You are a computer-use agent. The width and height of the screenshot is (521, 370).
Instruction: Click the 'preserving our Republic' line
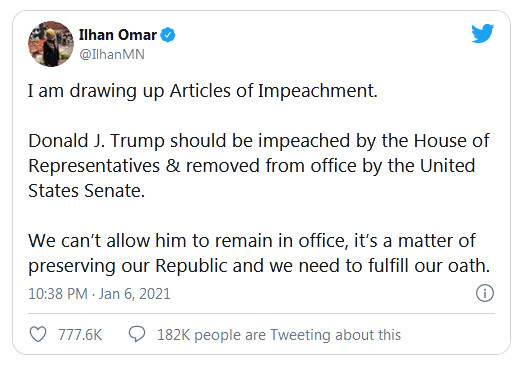click(x=259, y=266)
